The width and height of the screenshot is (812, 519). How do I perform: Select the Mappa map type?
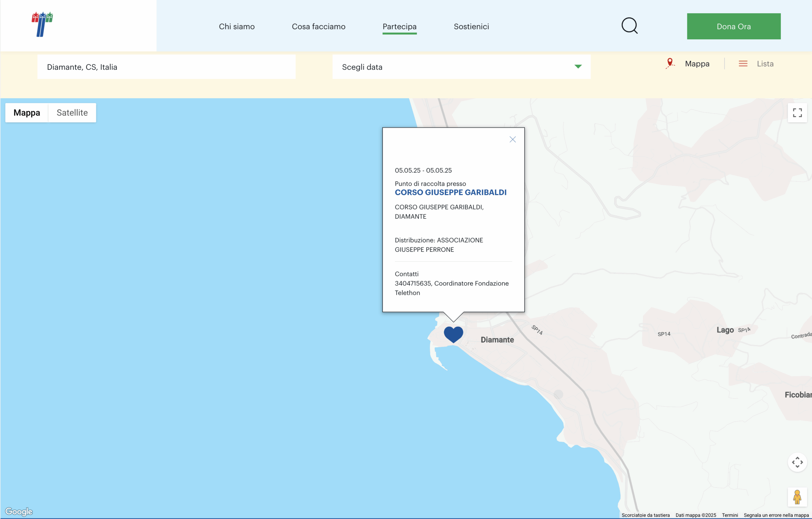pyautogui.click(x=27, y=113)
